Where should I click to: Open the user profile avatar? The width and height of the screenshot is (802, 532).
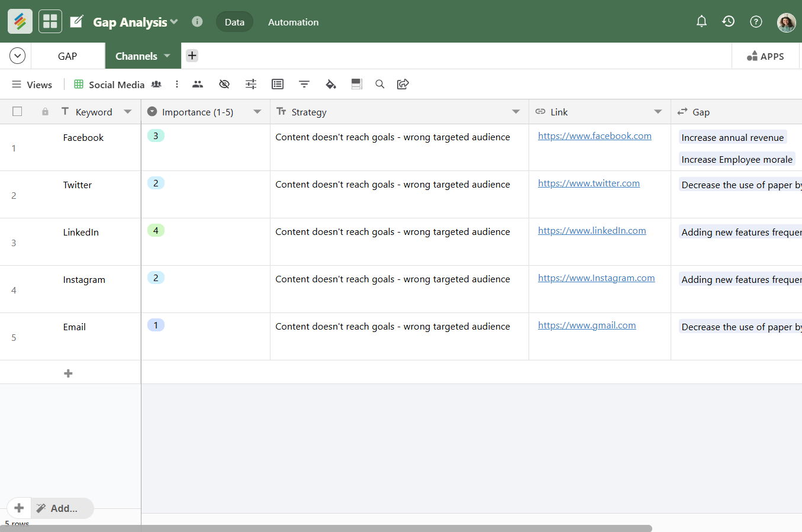point(786,22)
